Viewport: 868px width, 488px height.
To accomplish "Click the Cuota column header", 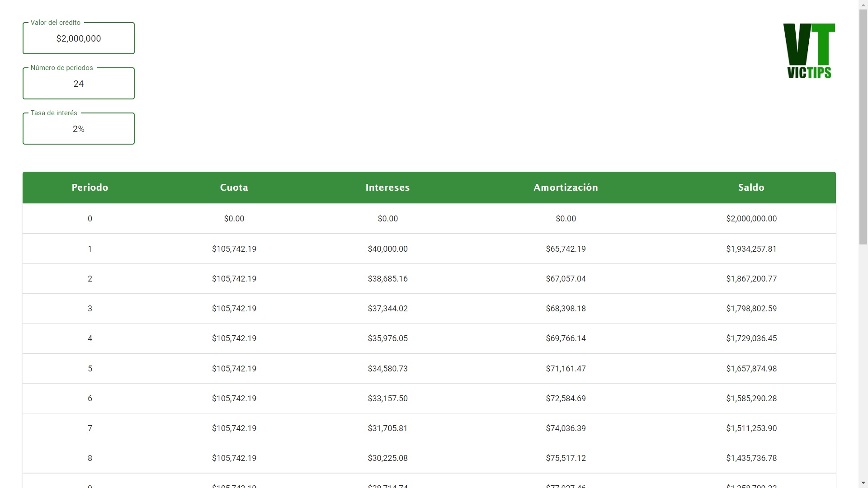I will pyautogui.click(x=234, y=187).
